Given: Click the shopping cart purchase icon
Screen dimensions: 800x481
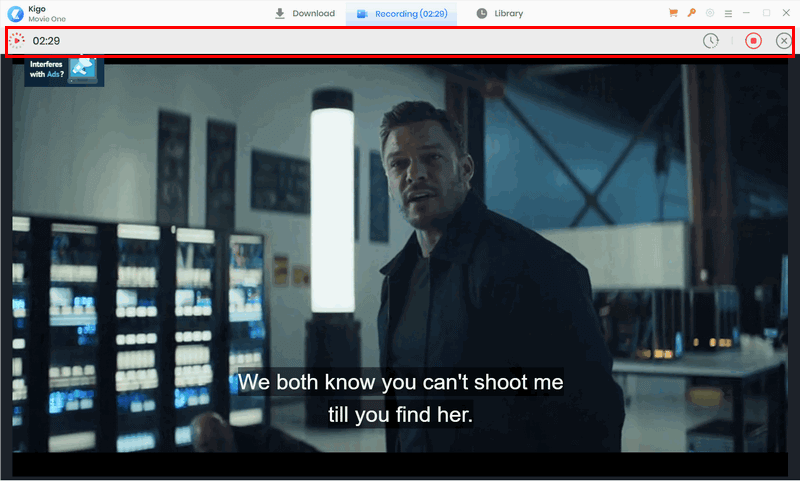Looking at the screenshot, I should tap(673, 13).
